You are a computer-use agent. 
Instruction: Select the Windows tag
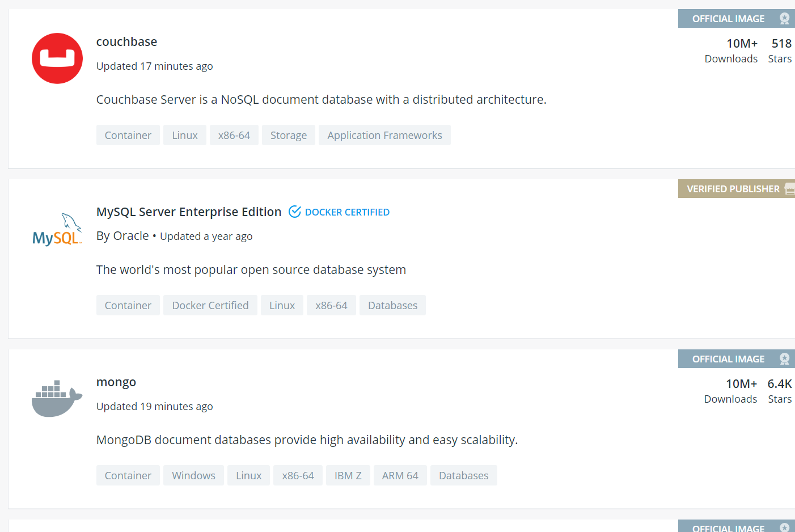click(193, 475)
